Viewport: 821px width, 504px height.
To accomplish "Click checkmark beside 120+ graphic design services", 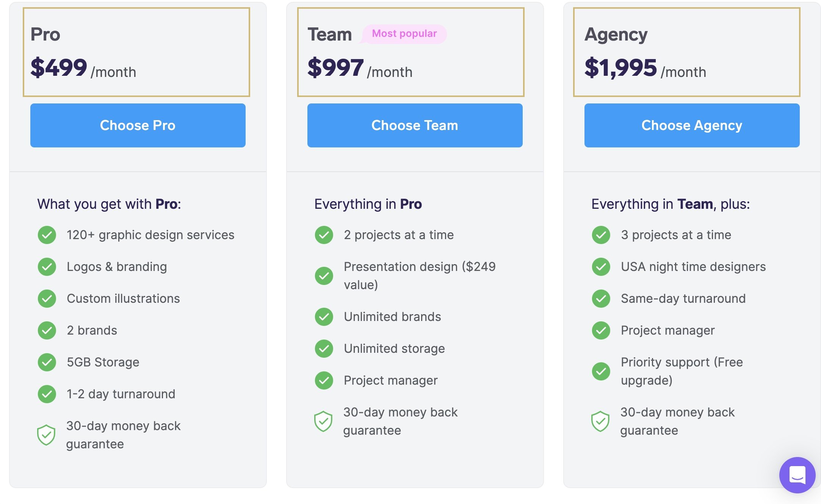I will point(47,235).
